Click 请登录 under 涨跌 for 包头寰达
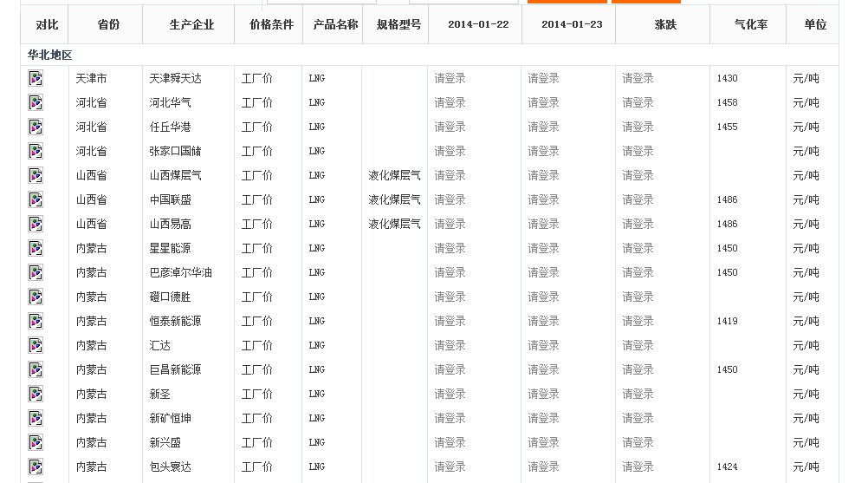Screen dimensions: 868x483 pos(638,467)
